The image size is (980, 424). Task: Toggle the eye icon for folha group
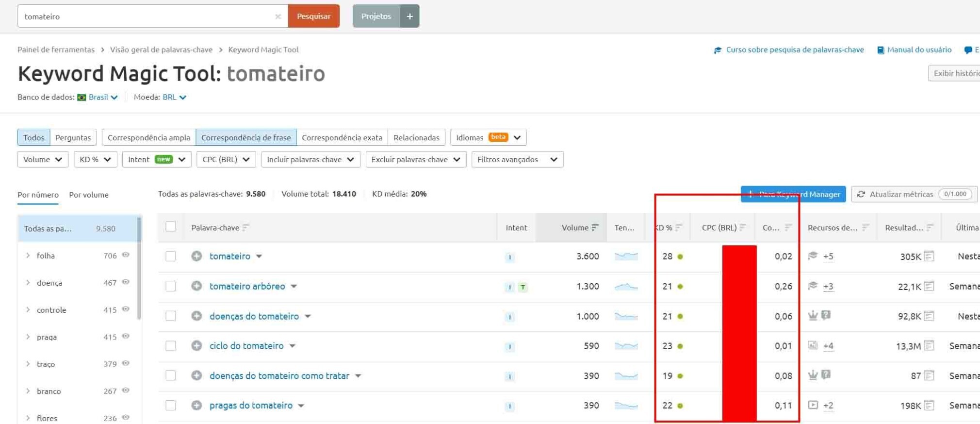pos(126,255)
